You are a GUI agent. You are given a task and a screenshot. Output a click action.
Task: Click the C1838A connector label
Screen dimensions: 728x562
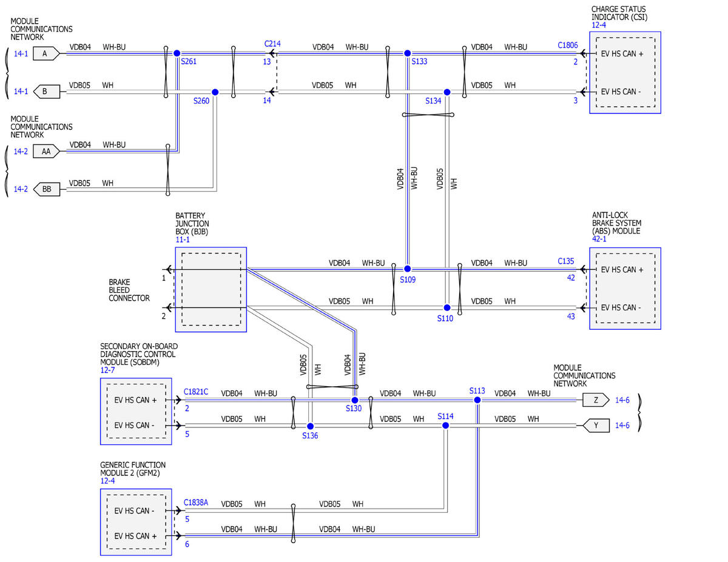196,502
